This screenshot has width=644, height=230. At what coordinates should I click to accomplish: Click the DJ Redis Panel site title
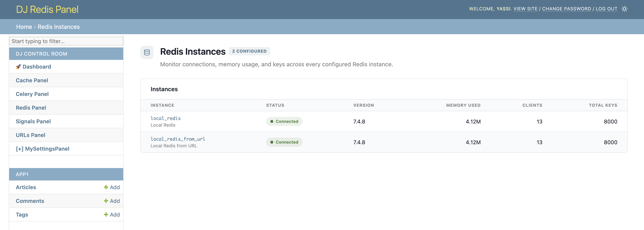click(47, 10)
